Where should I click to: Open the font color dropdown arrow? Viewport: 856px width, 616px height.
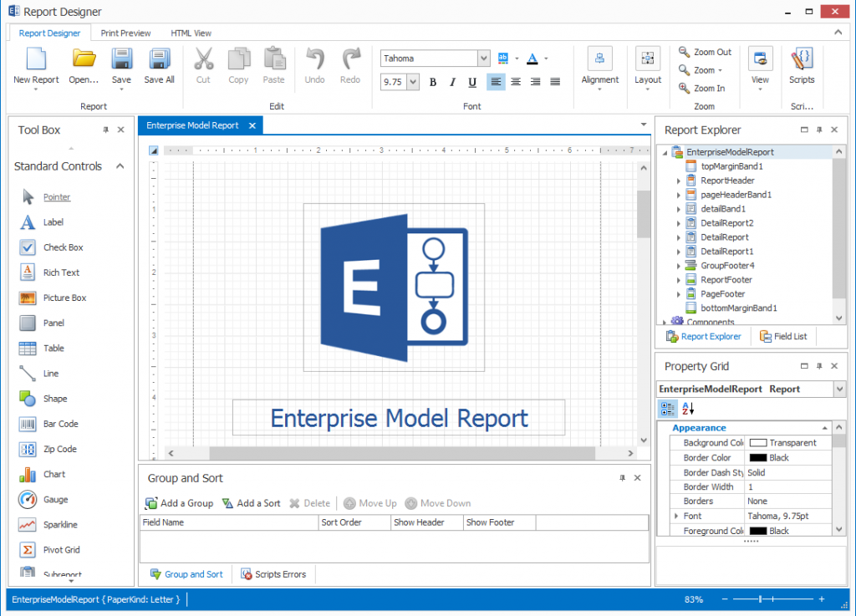coord(546,59)
